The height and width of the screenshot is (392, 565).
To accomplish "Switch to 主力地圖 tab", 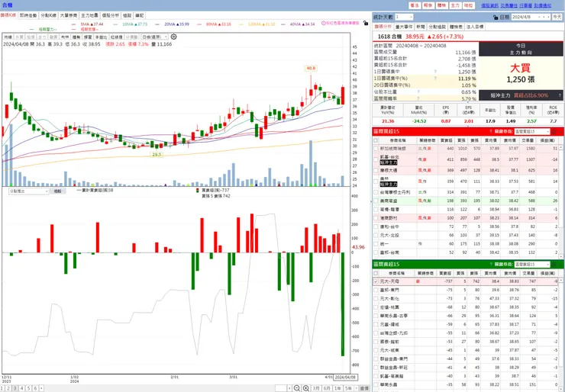I will [x=89, y=15].
